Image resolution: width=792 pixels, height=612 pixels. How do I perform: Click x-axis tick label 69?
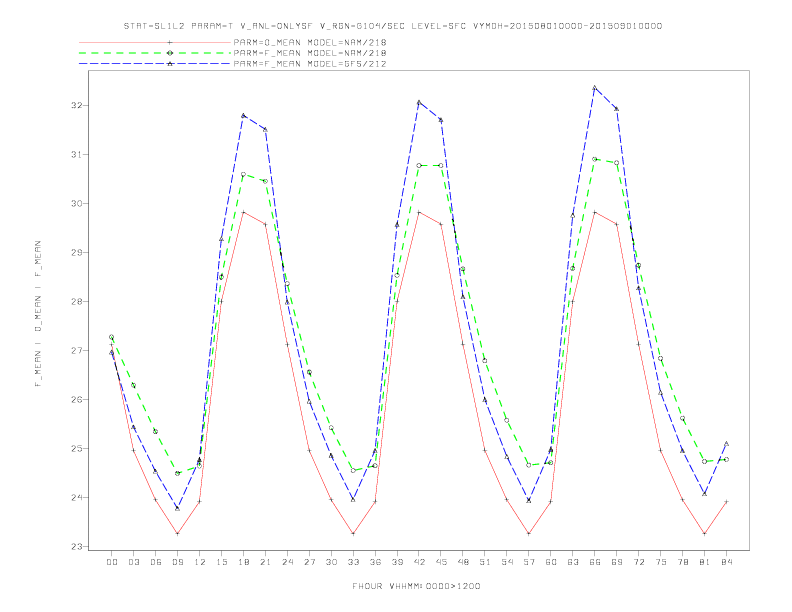[x=617, y=562]
